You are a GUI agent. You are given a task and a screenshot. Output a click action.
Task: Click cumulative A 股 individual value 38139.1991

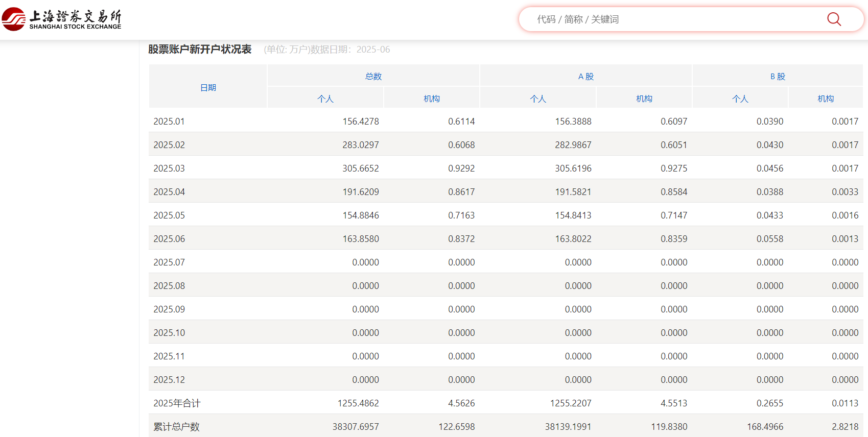(x=568, y=427)
